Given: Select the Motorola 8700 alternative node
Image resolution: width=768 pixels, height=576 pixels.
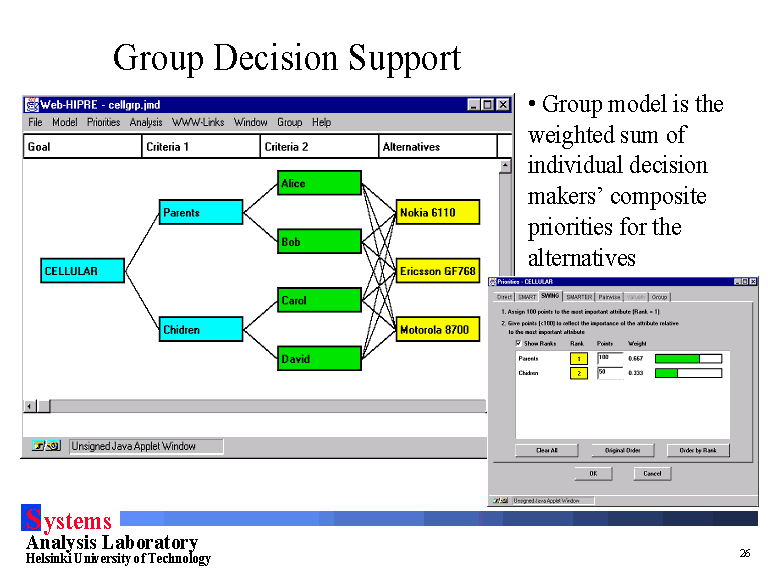Looking at the screenshot, I should click(437, 330).
